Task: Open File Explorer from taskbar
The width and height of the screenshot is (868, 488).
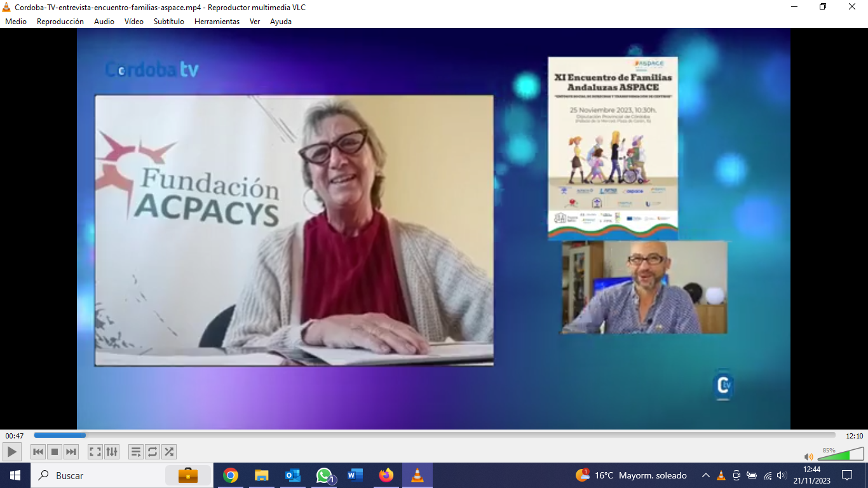Action: click(262, 475)
